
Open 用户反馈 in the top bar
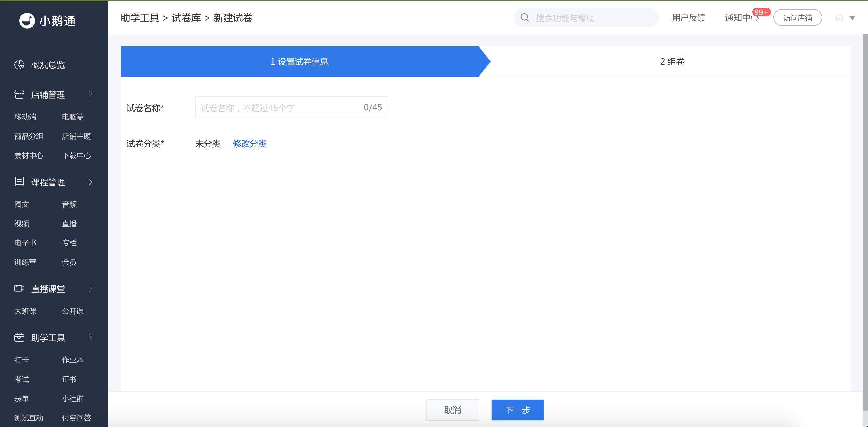pos(689,17)
